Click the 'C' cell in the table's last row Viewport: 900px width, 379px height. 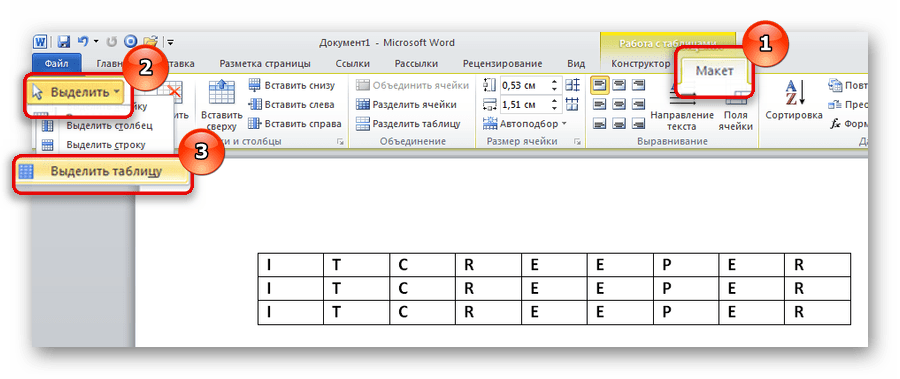coord(422,312)
